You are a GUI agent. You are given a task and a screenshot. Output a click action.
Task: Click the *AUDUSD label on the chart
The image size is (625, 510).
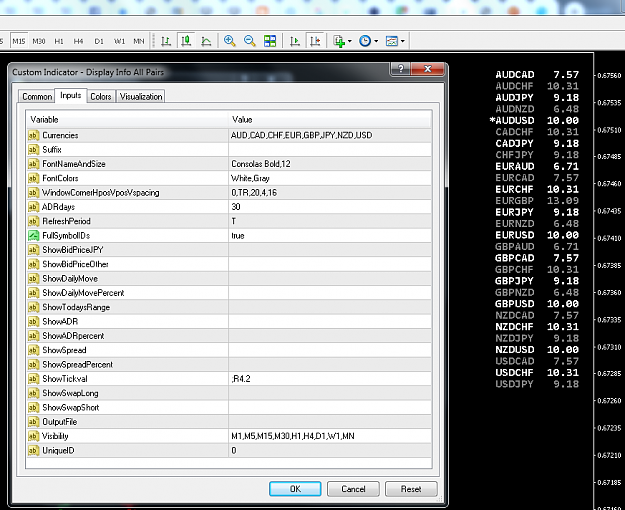pyautogui.click(x=512, y=120)
